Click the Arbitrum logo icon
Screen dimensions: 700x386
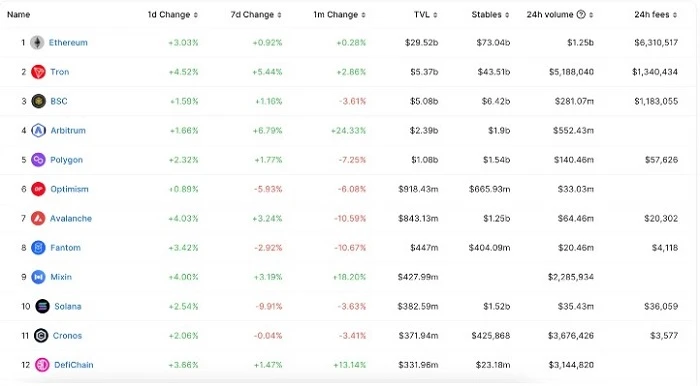pyautogui.click(x=38, y=131)
